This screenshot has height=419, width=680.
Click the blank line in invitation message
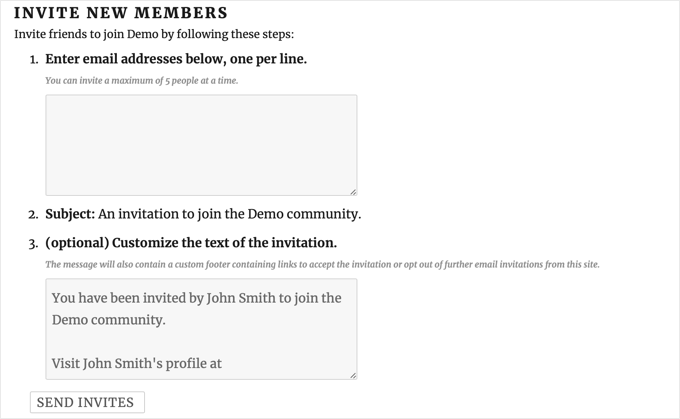[x=200, y=342]
